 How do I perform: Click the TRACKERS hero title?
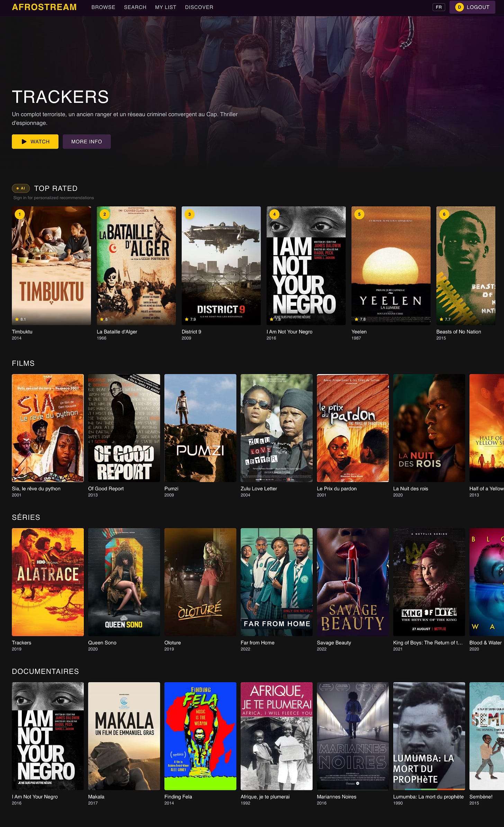[60, 97]
